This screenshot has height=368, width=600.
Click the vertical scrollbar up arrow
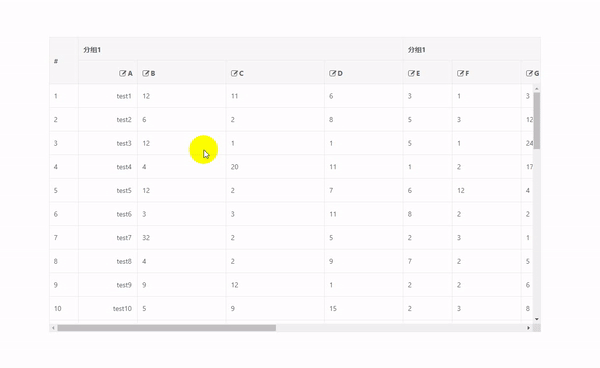[536, 89]
